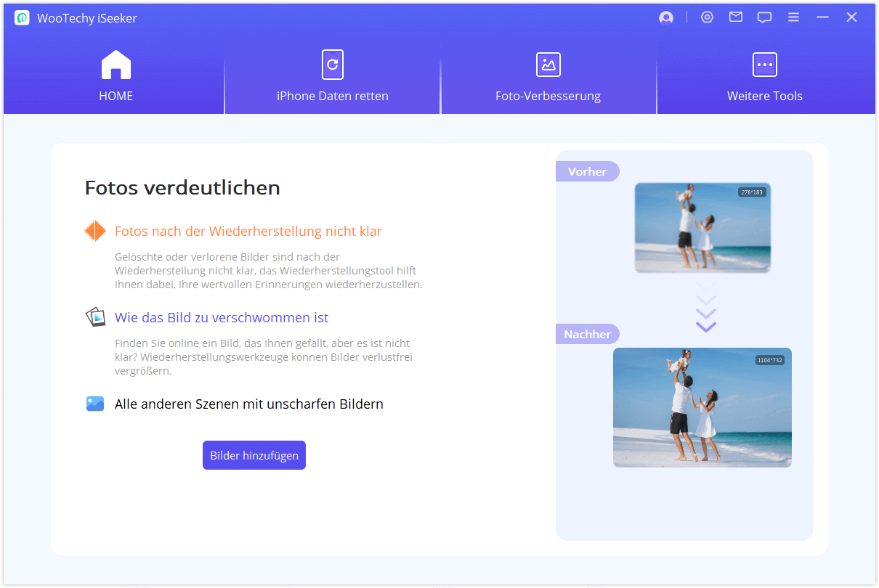Click the Bilder hinzufügen button
Viewport: 879px width, 588px height.
pyautogui.click(x=254, y=454)
